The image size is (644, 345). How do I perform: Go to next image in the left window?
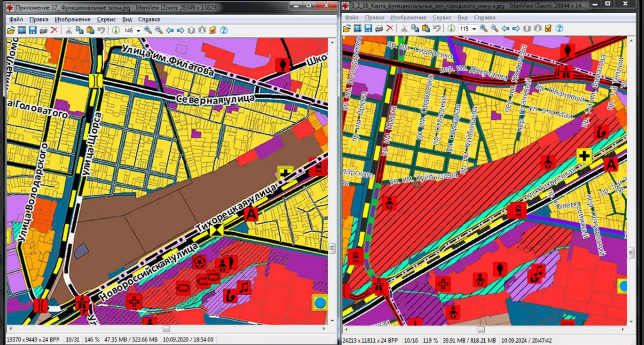pyautogui.click(x=180, y=30)
